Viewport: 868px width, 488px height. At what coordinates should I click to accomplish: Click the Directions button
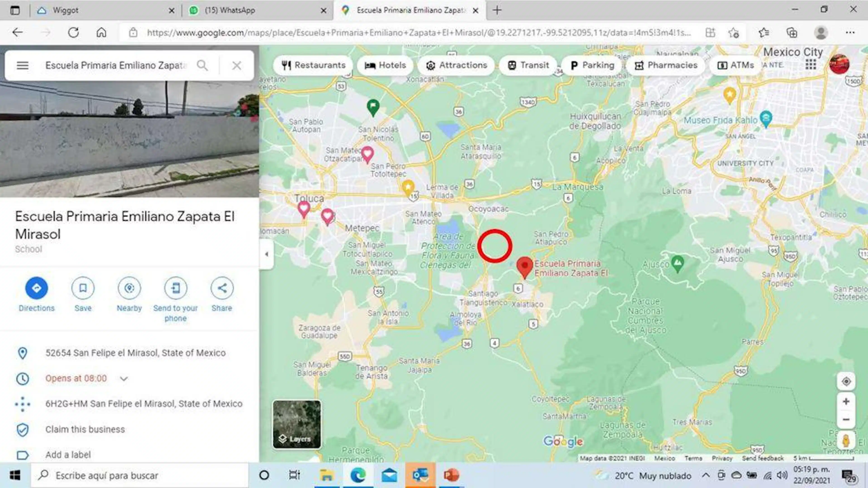(x=36, y=295)
